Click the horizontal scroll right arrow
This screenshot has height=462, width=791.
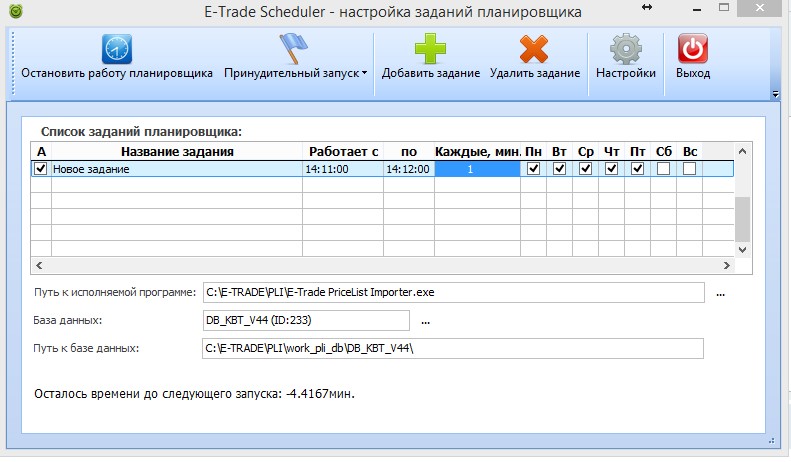[726, 265]
